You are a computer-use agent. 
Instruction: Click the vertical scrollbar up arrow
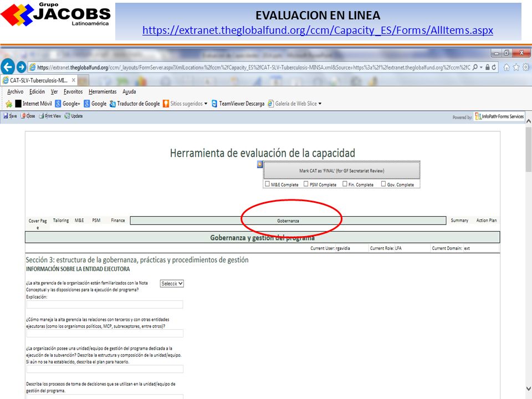click(x=528, y=121)
